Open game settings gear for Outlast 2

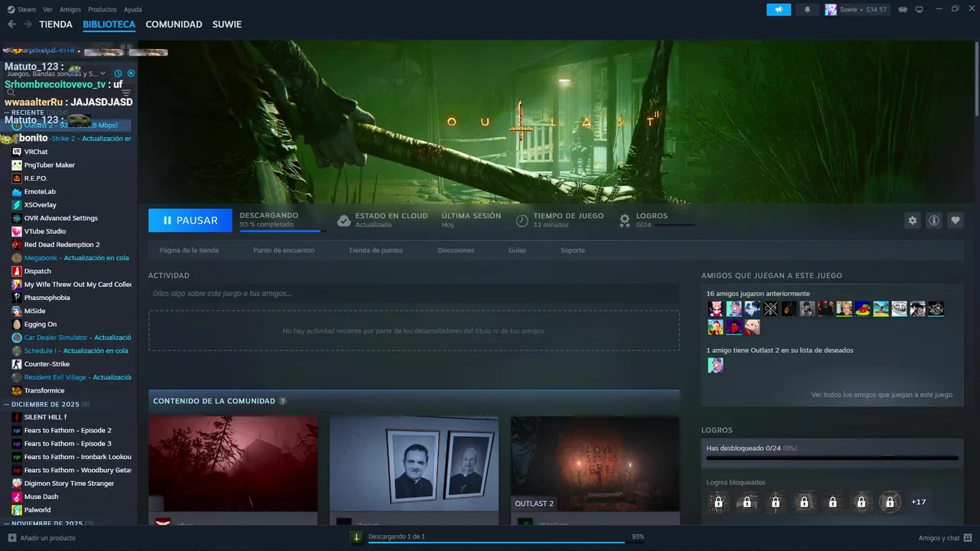click(912, 220)
